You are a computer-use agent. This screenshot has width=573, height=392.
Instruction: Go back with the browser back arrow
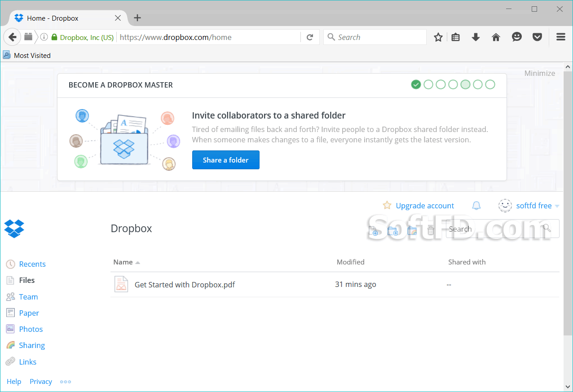[x=13, y=37]
